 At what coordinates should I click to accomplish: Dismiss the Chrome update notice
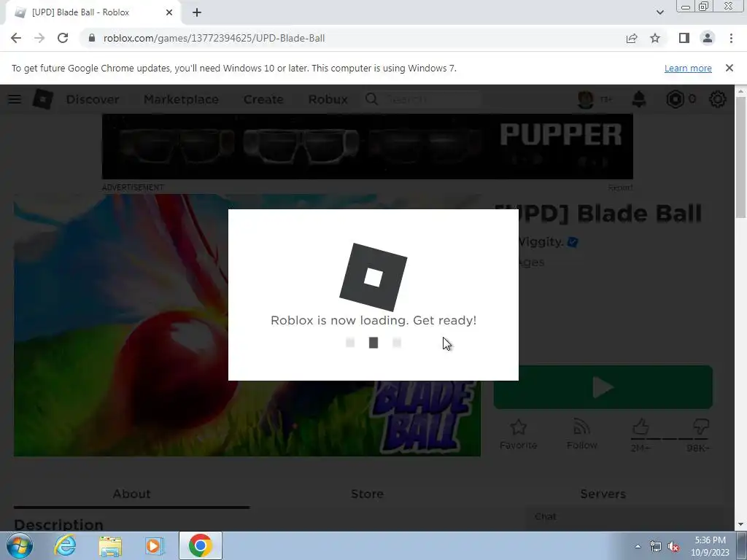click(729, 68)
